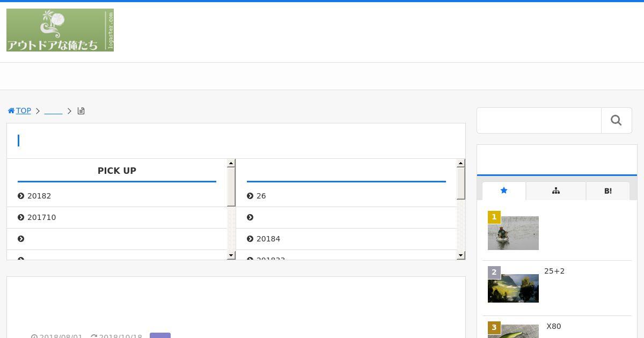Open the sitemap category tab icon

pyautogui.click(x=555, y=191)
